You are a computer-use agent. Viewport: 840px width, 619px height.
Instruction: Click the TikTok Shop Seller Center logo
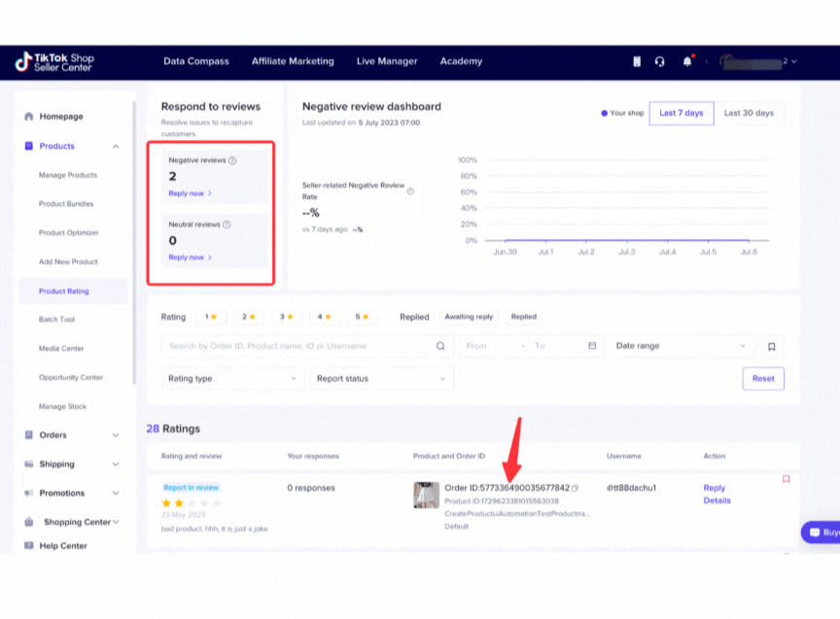coord(54,62)
